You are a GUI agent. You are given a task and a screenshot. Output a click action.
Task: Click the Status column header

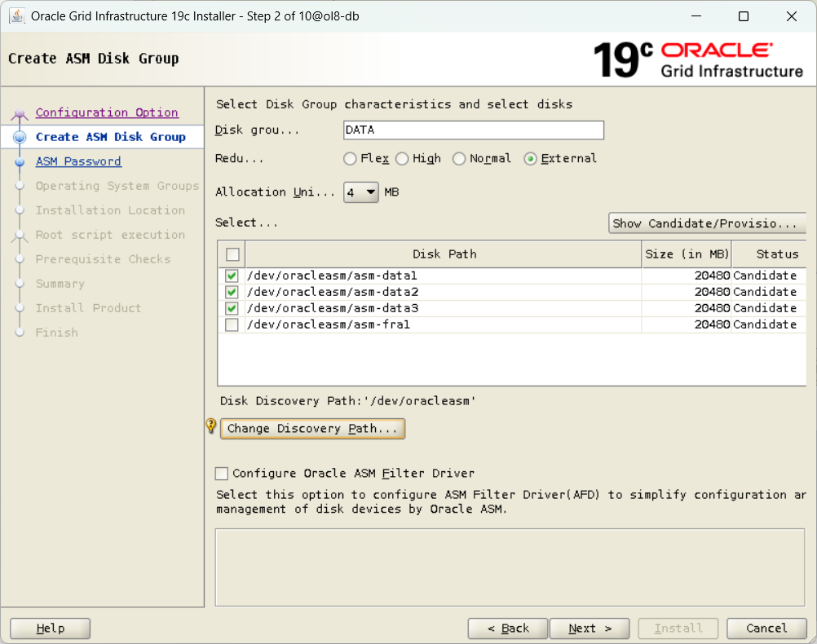point(770,254)
